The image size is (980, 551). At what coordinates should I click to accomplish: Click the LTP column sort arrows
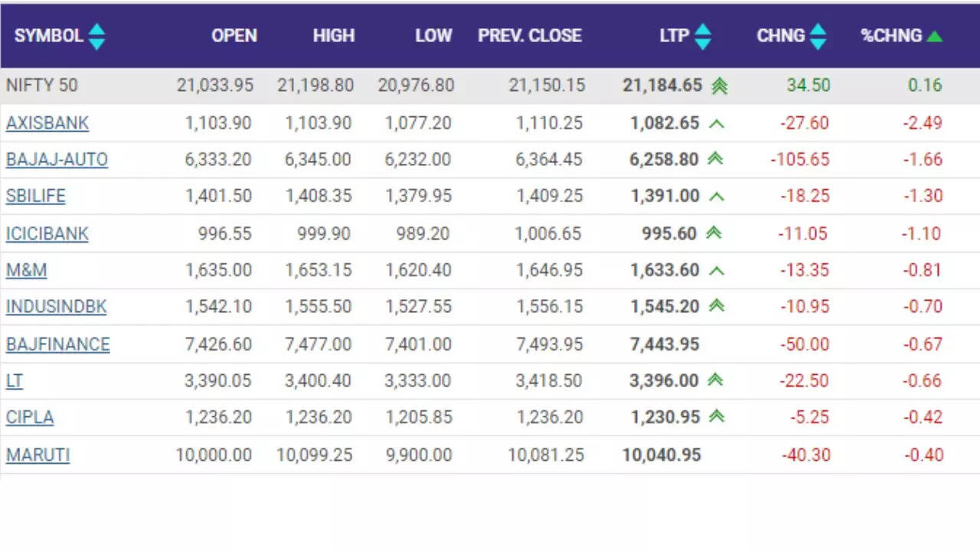tap(702, 36)
